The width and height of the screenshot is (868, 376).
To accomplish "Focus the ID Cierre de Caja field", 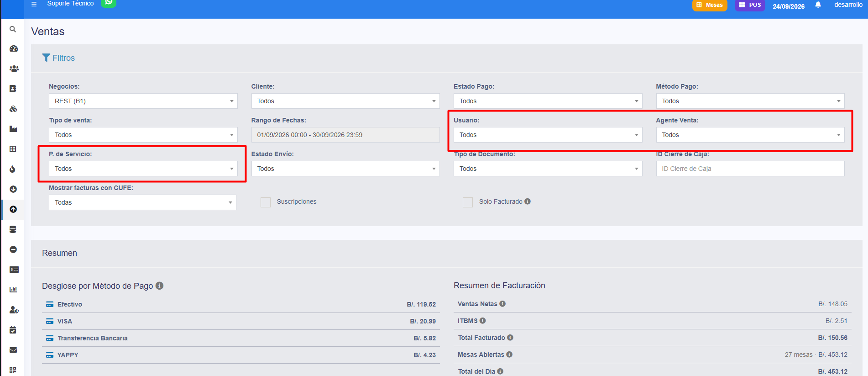I will pos(750,169).
